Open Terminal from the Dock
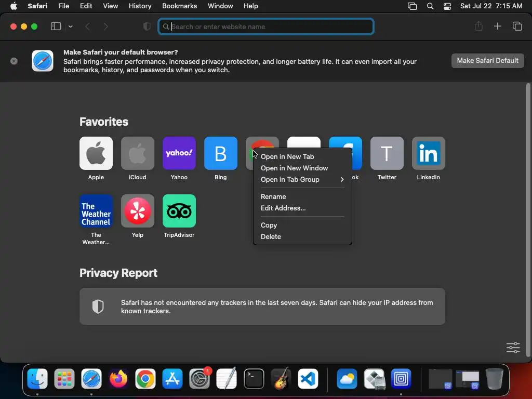The image size is (532, 399). pos(254,379)
